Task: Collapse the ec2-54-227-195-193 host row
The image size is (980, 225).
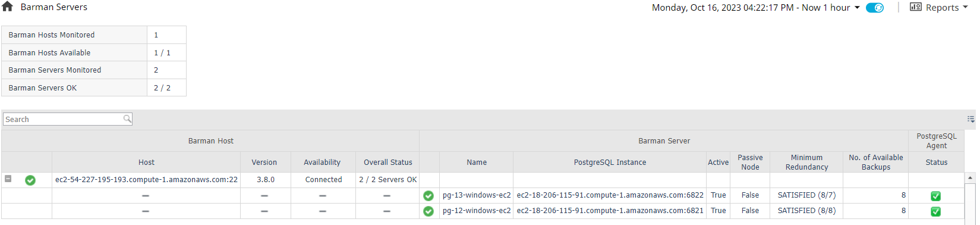Action: [8, 179]
